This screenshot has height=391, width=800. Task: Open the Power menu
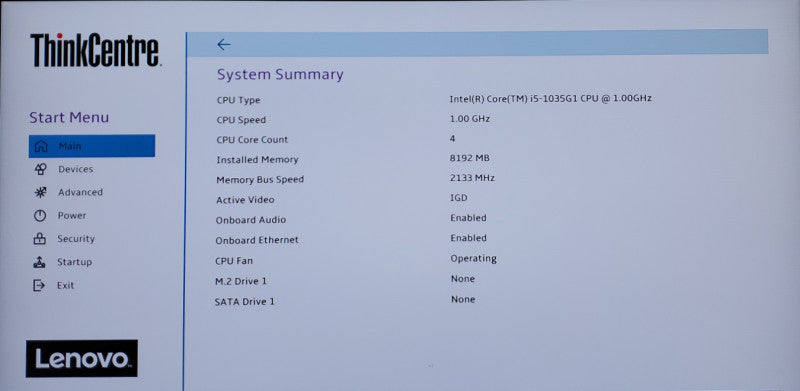72,215
